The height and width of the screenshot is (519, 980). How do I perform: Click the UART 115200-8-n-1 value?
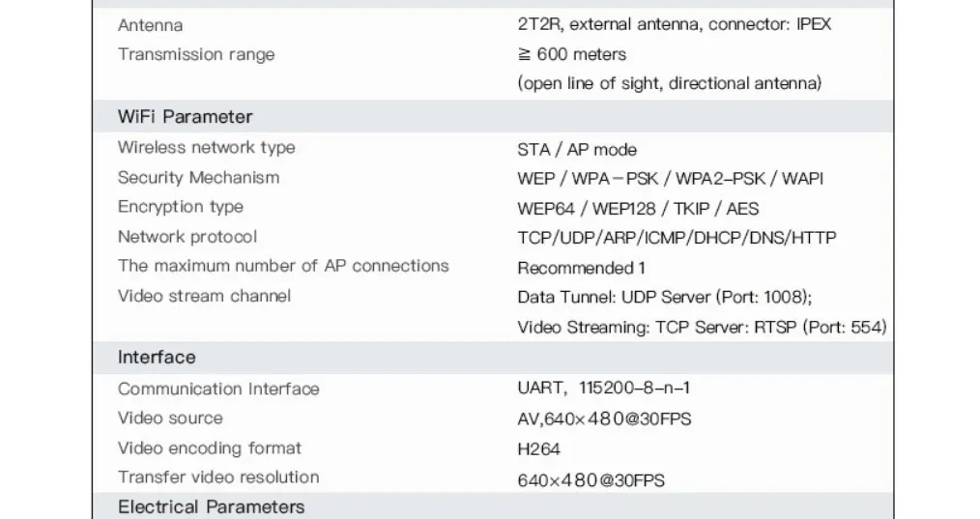[604, 388]
